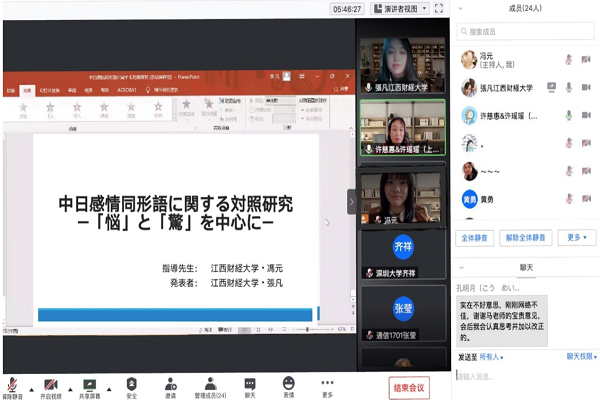This screenshot has width=600, height=400.
Task: Toggle microphone for 冯元 in member list
Action: tap(569, 60)
